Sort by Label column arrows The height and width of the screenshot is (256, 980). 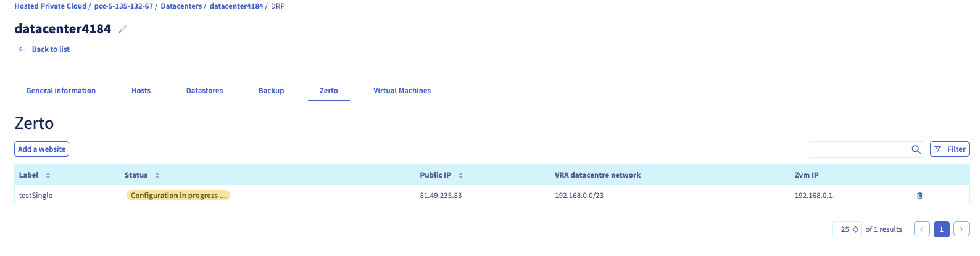click(x=48, y=176)
